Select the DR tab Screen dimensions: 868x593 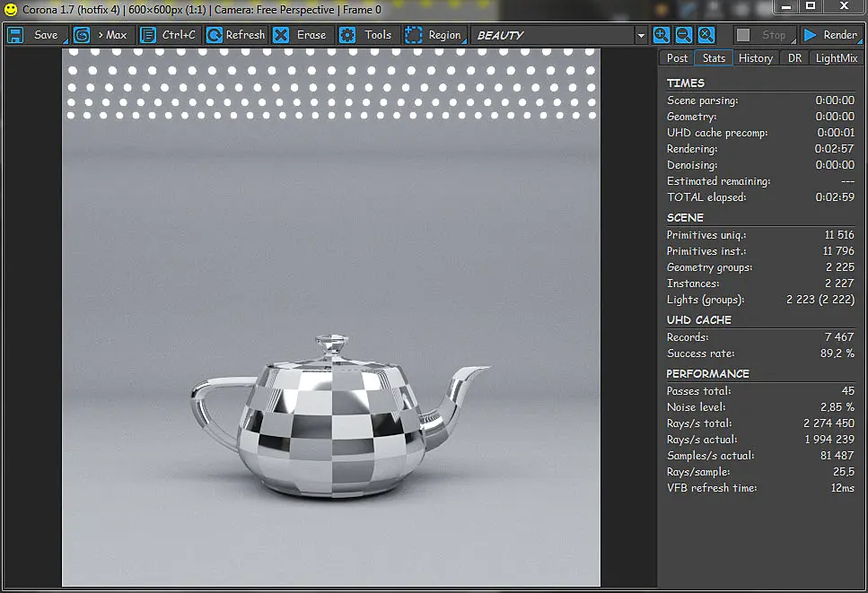point(794,58)
